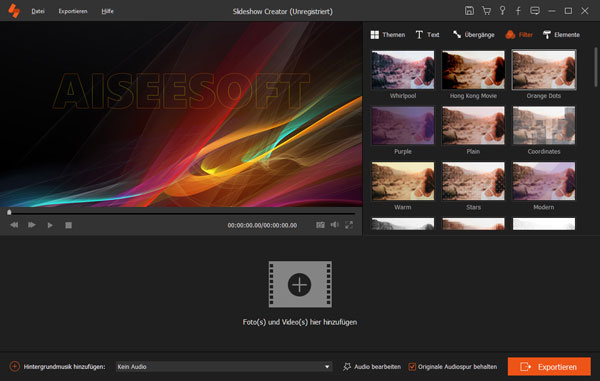The width and height of the screenshot is (600, 381).
Task: Click the register key icon
Action: coord(502,11)
